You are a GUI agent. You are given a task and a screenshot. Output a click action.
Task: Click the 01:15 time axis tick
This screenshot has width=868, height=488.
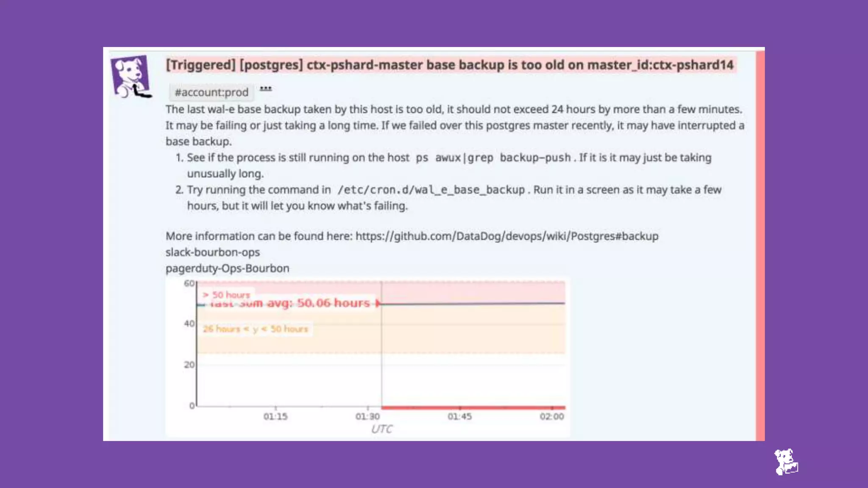click(275, 416)
